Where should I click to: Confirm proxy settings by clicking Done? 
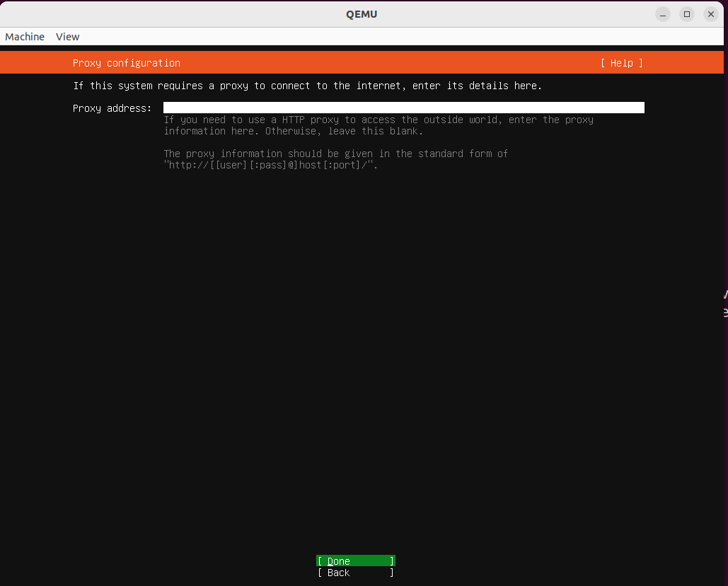354,561
